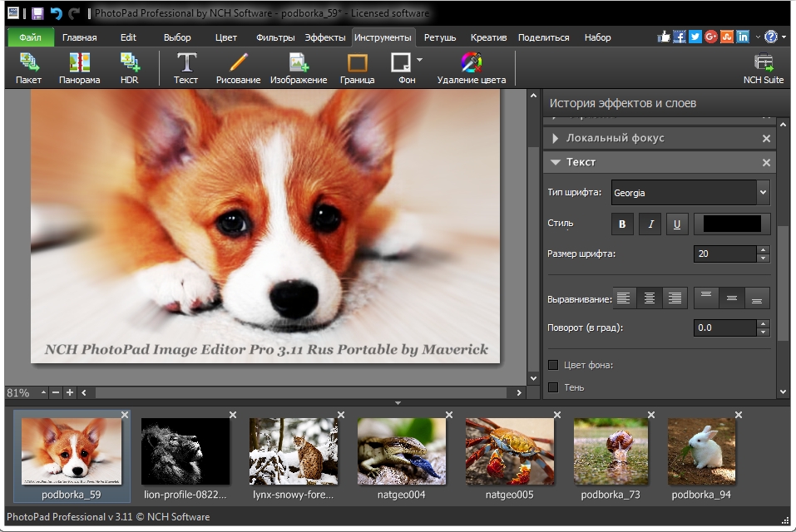Enable the Тень shadow checkbox
This screenshot has height=532, width=796.
[553, 387]
